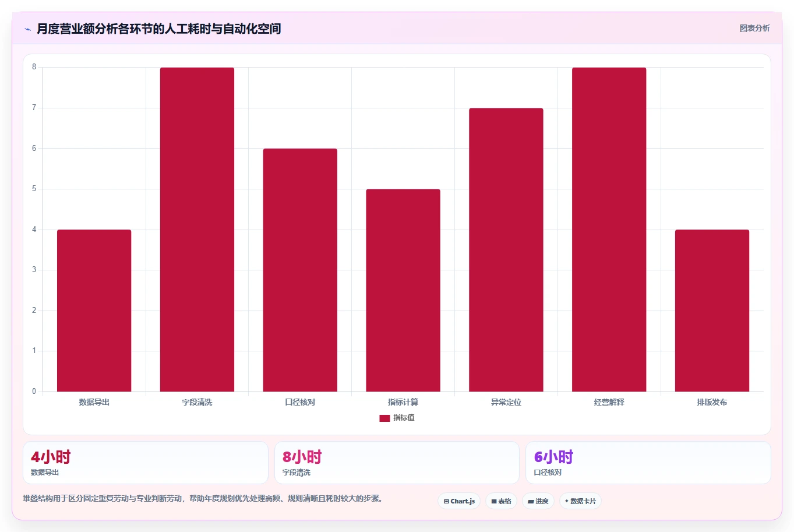Click the 口径核对 bar in chart
The image size is (794, 532).
coord(300,270)
